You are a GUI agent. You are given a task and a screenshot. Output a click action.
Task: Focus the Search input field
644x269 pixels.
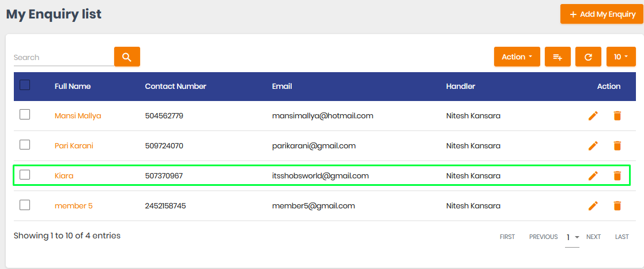63,58
